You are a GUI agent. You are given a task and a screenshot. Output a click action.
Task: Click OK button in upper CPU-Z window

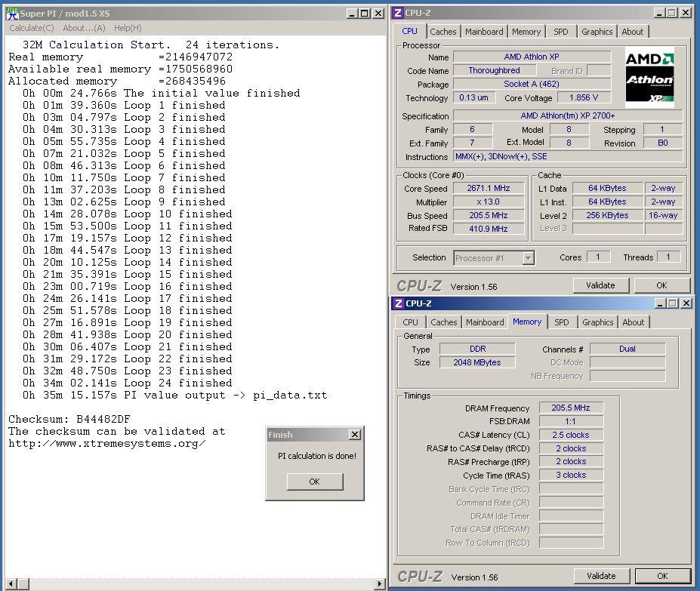(661, 285)
